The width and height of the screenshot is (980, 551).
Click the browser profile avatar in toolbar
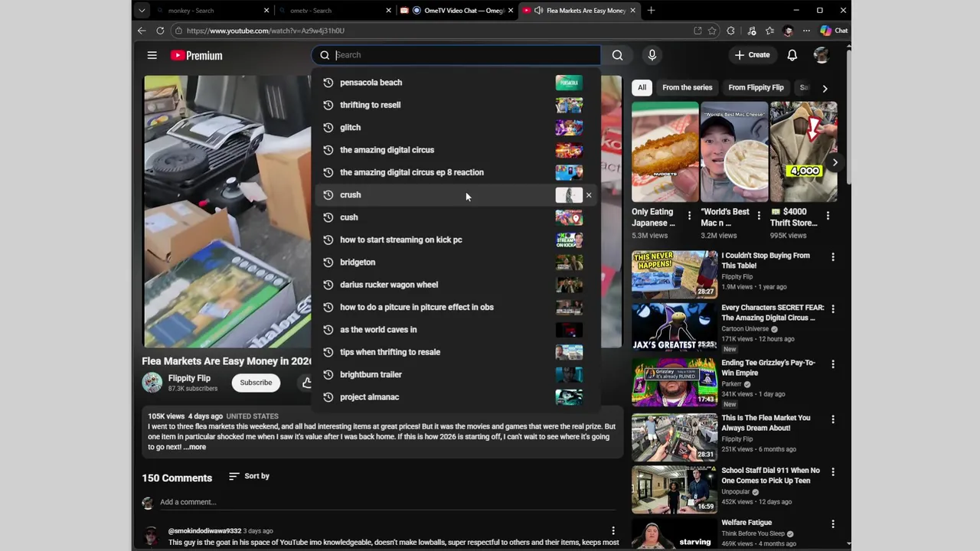point(789,31)
